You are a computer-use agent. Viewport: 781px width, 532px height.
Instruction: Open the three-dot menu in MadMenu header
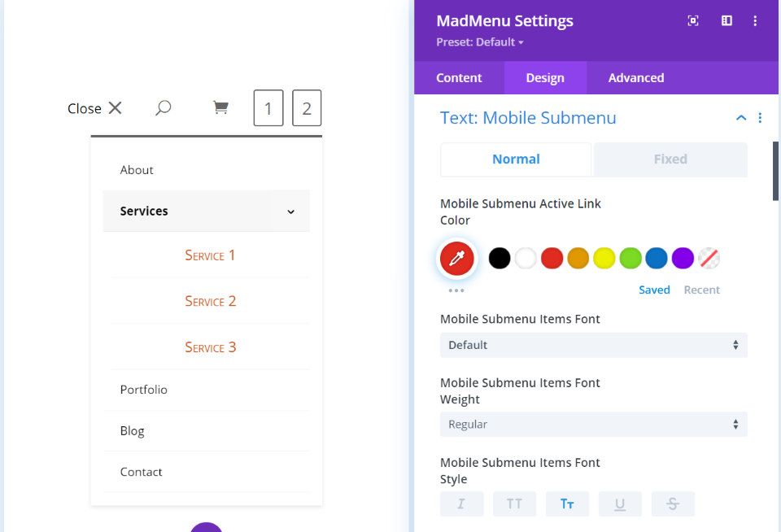click(x=756, y=21)
